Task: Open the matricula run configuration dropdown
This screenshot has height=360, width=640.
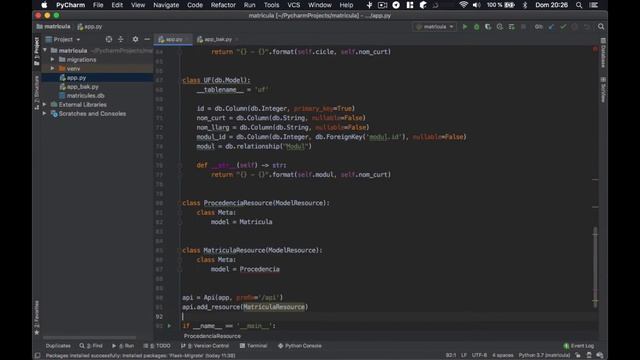Action: [x=435, y=27]
